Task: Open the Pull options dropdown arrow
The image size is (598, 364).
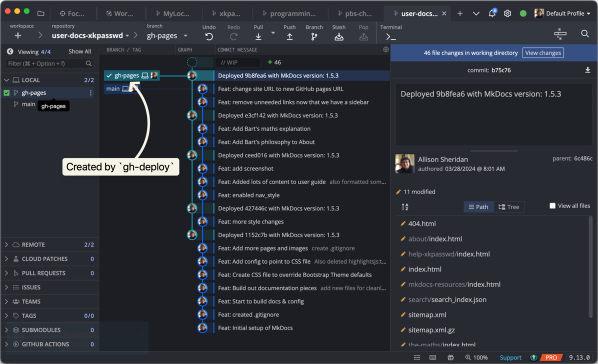Action: coord(273,33)
